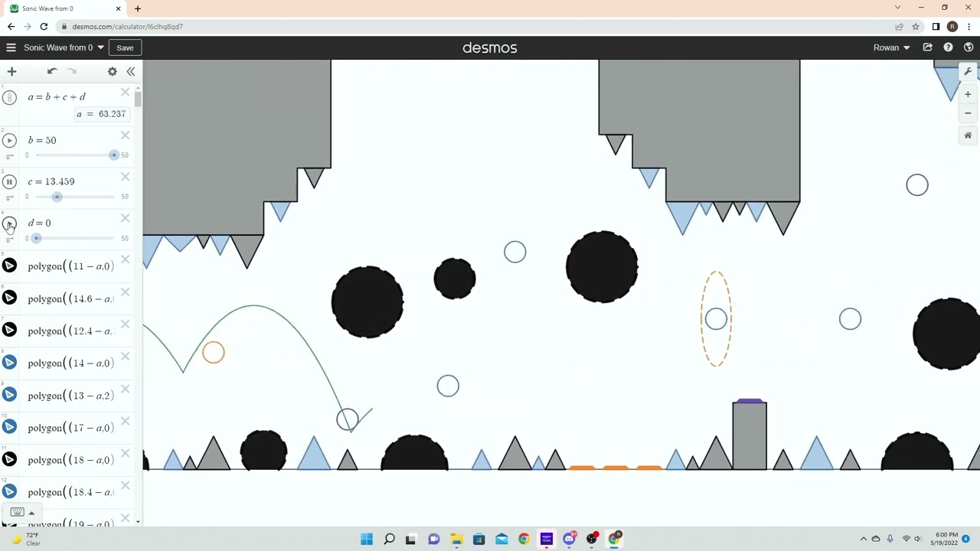This screenshot has width=980, height=551.
Task: Open the Chrome three-dot menu
Action: 969,27
